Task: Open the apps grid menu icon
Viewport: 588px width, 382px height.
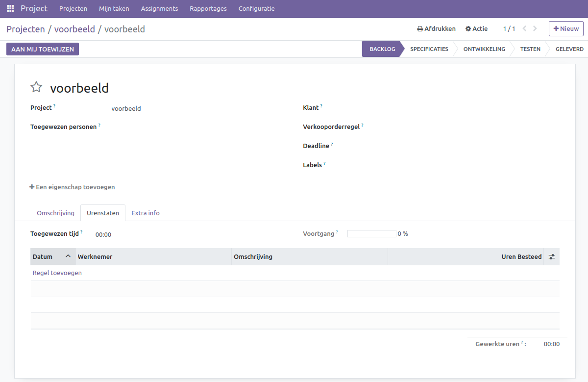Action: [10, 9]
